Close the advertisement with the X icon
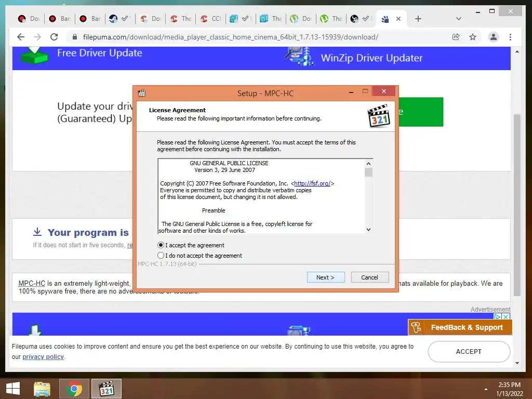This screenshot has width=532, height=399. click(x=506, y=316)
